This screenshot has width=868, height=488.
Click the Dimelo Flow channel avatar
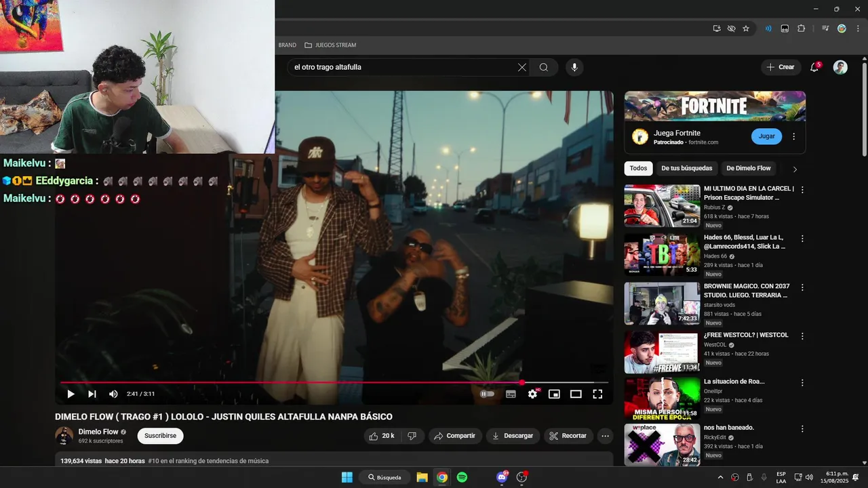64,436
